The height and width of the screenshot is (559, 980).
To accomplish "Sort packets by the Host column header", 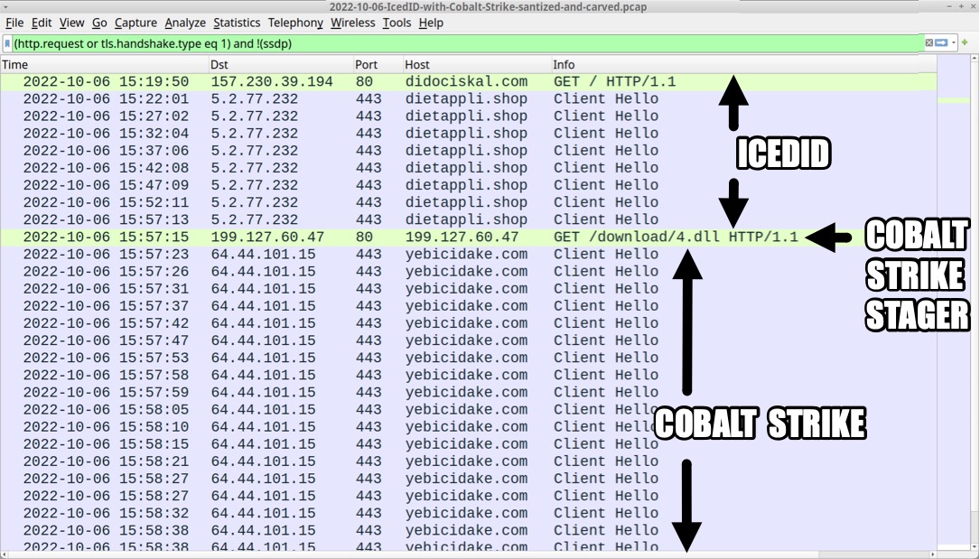I will pos(478,64).
